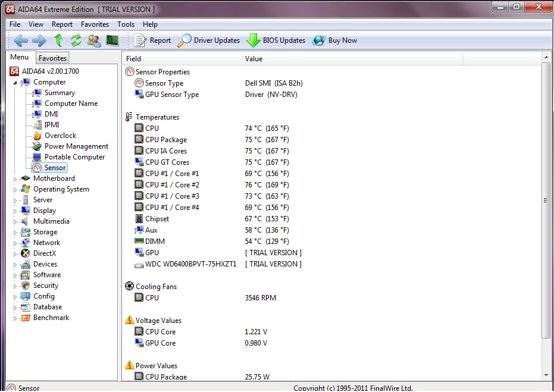The image size is (554, 392).
Task: Open the Favorites menu
Action: [95, 24]
